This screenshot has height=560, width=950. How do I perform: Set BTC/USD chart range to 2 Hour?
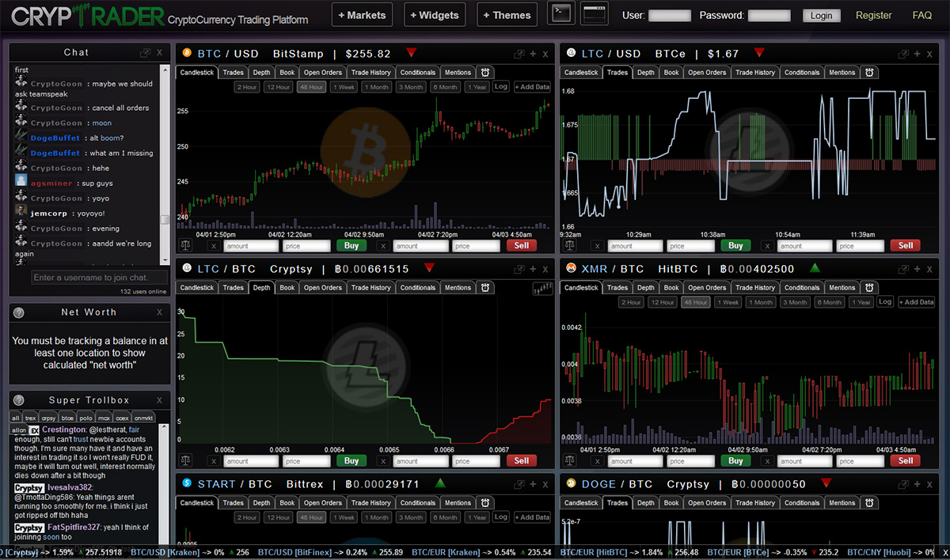pyautogui.click(x=247, y=87)
